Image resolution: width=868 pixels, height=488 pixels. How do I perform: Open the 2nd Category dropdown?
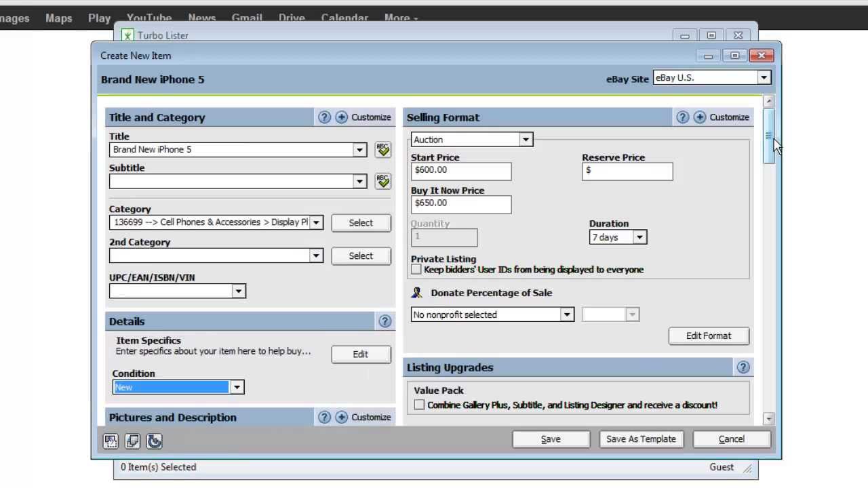[315, 256]
